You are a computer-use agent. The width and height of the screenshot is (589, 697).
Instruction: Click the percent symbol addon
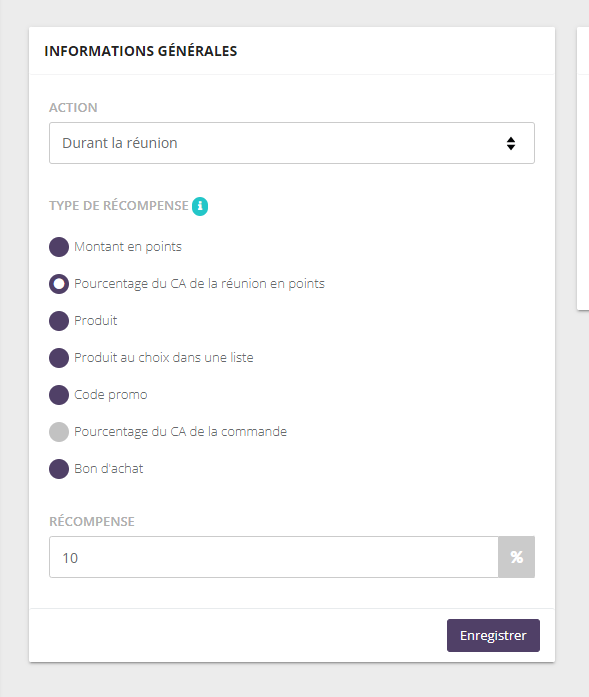point(516,557)
